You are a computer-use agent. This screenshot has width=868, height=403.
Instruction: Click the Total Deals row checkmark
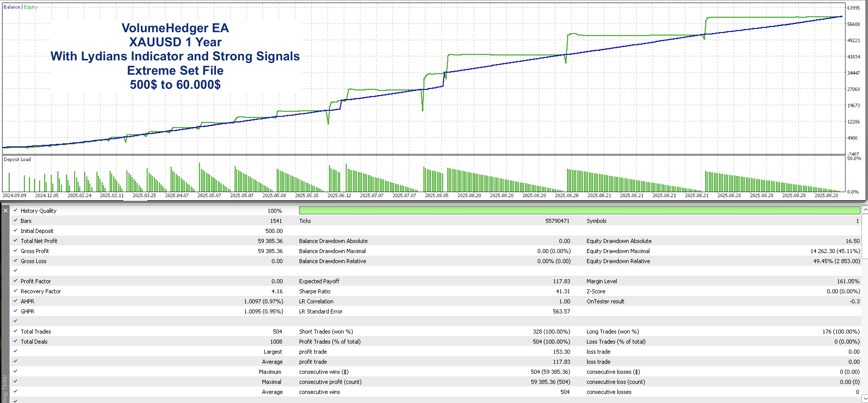[15, 341]
